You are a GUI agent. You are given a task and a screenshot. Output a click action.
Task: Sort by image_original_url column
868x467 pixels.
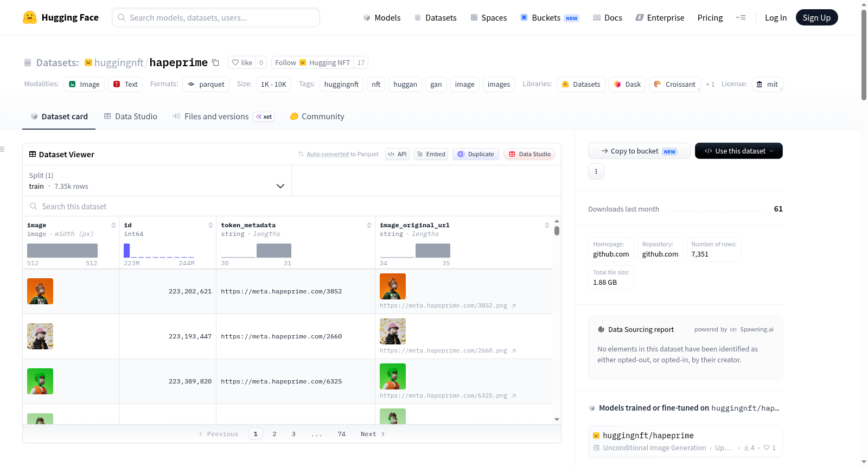[547, 225]
